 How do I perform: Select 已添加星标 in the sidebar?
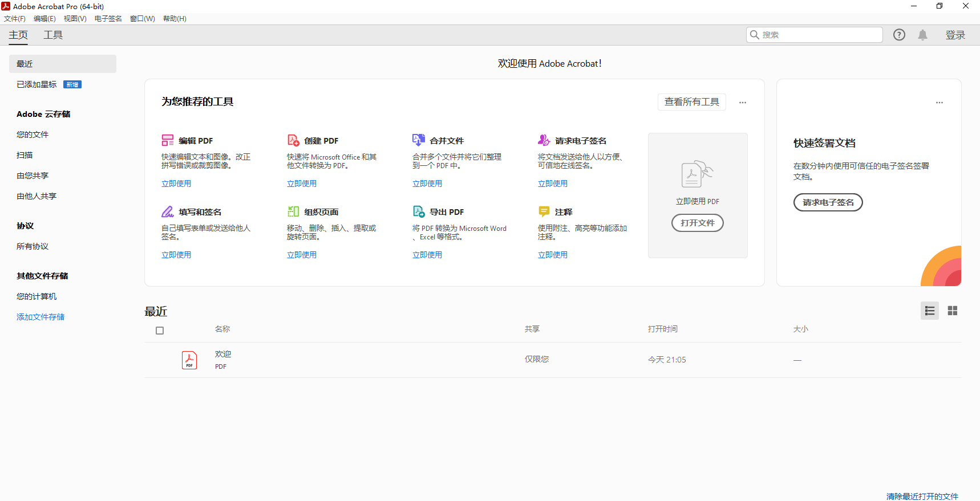click(x=37, y=84)
